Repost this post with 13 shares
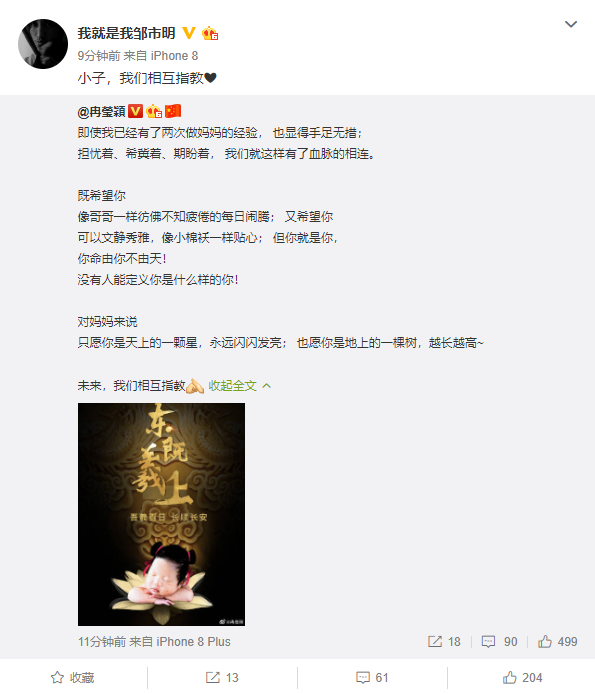The width and height of the screenshot is (595, 694). [x=222, y=678]
